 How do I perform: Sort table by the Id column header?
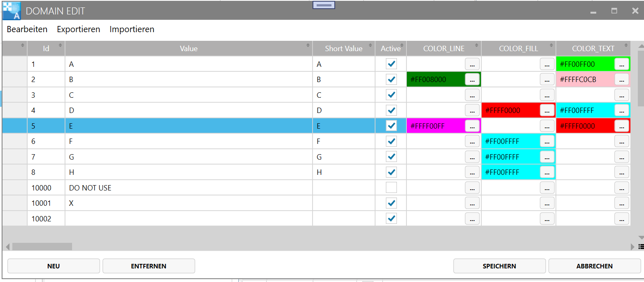pyautogui.click(x=46, y=49)
